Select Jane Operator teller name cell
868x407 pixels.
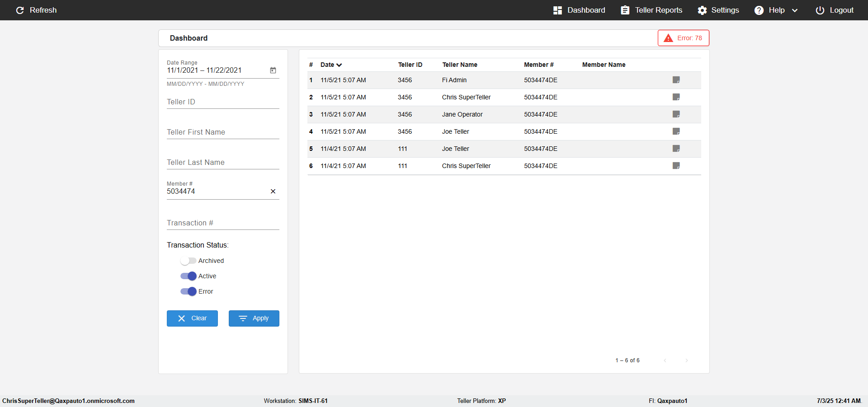pyautogui.click(x=462, y=114)
